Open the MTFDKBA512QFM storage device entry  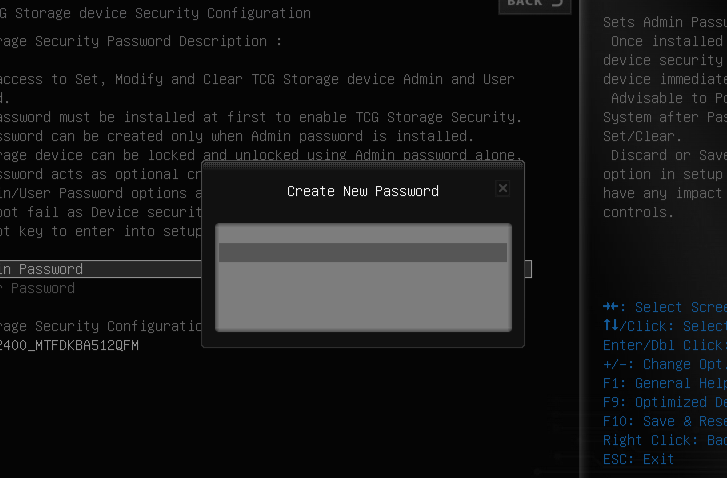coord(70,345)
